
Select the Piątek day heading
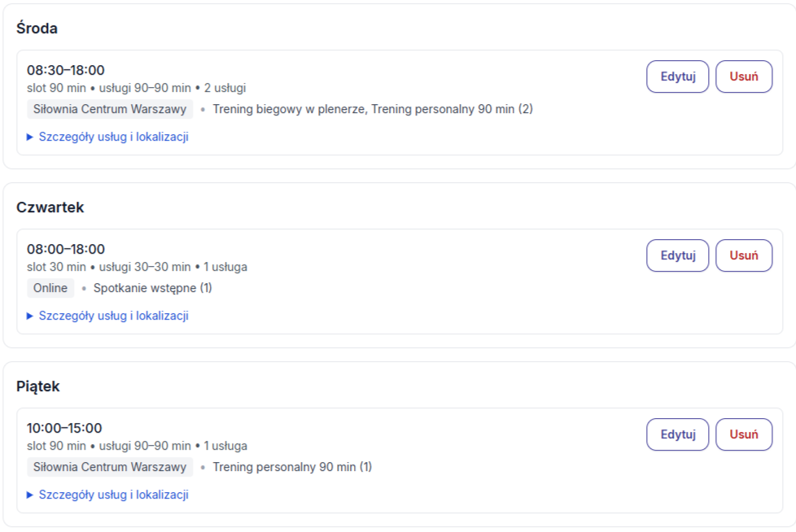click(37, 386)
